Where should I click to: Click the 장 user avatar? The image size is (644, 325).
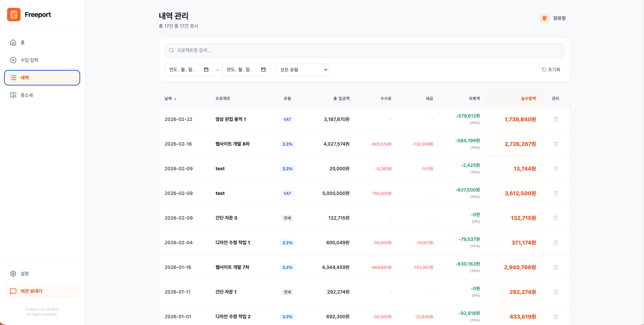(x=544, y=18)
